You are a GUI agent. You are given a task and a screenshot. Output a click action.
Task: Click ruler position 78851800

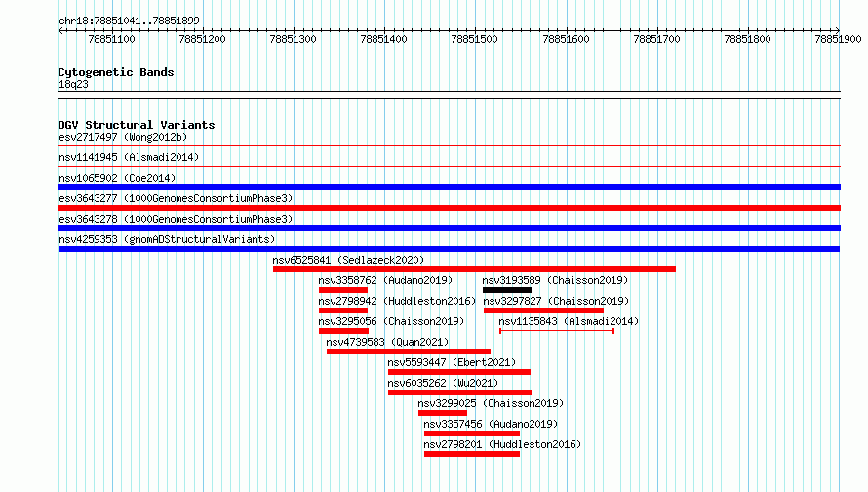pyautogui.click(x=747, y=39)
